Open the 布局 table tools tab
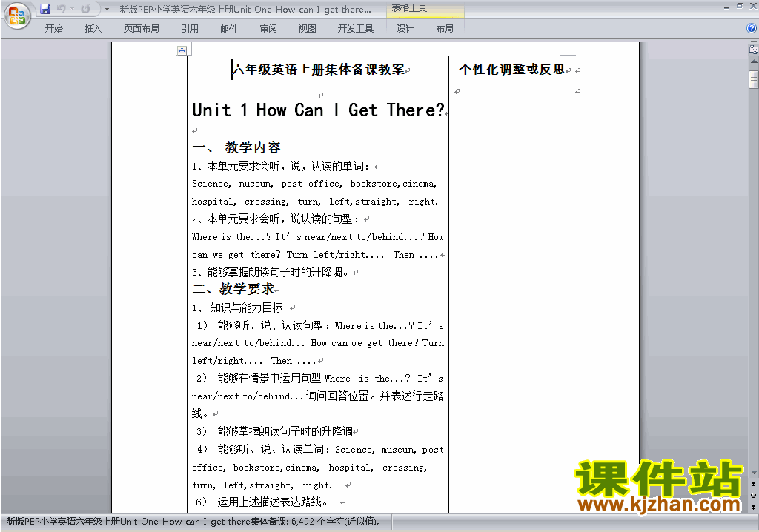 pos(445,29)
